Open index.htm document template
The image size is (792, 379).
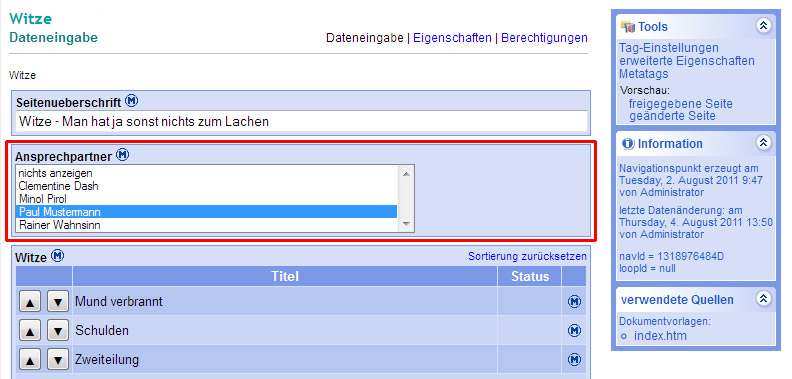(660, 336)
